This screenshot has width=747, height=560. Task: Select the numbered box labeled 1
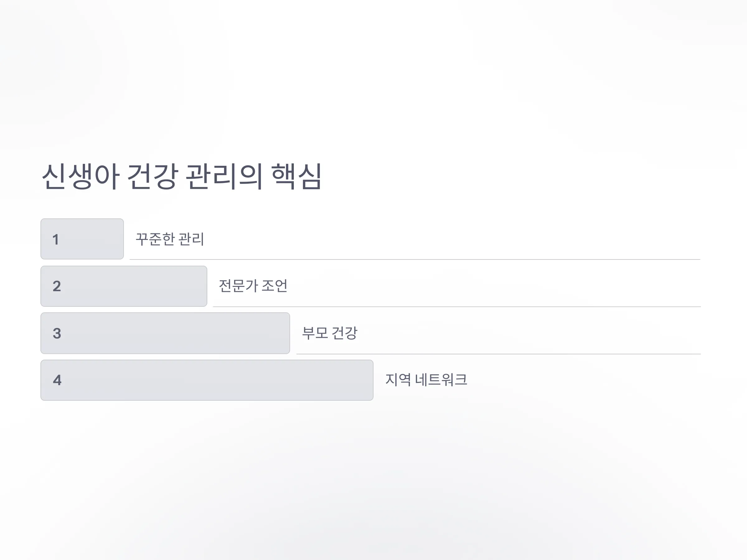point(82,239)
